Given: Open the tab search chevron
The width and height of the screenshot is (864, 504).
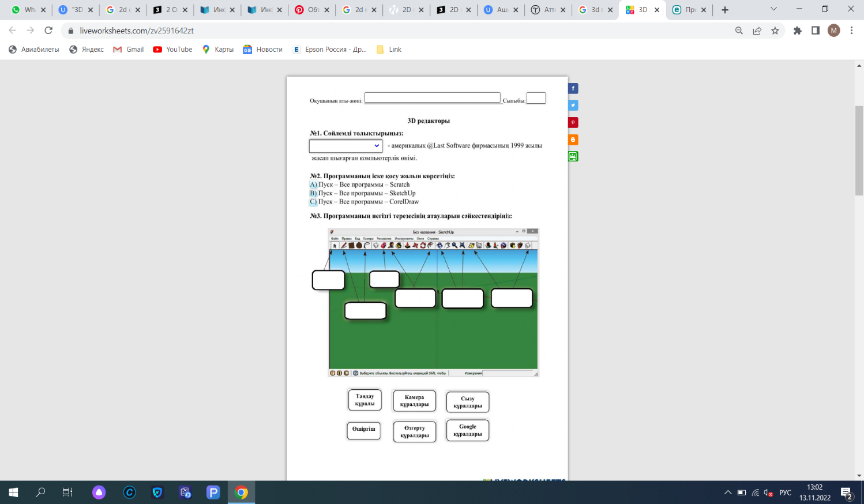Looking at the screenshot, I should pos(774,9).
